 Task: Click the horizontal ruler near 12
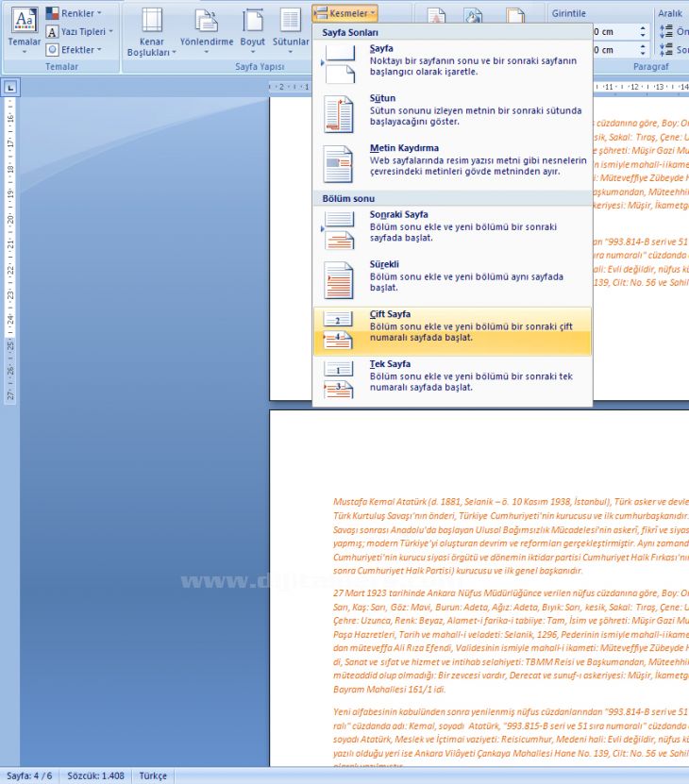[634, 87]
